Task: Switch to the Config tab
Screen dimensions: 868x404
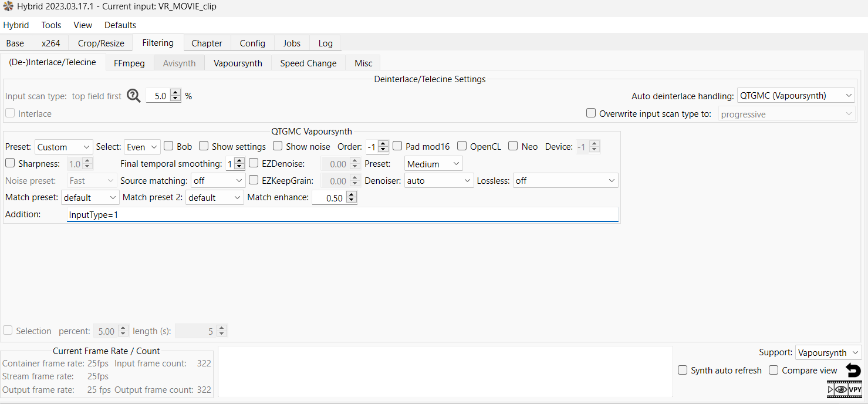Action: point(252,43)
